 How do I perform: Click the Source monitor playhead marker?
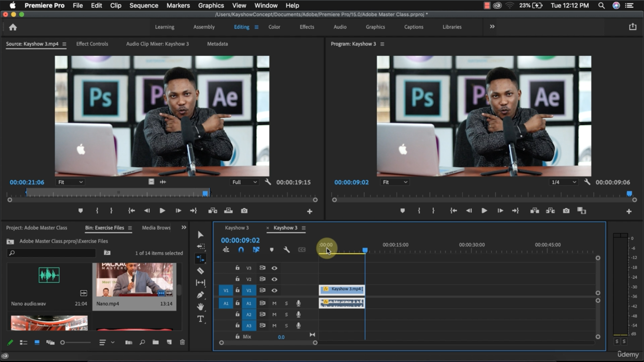(x=205, y=194)
